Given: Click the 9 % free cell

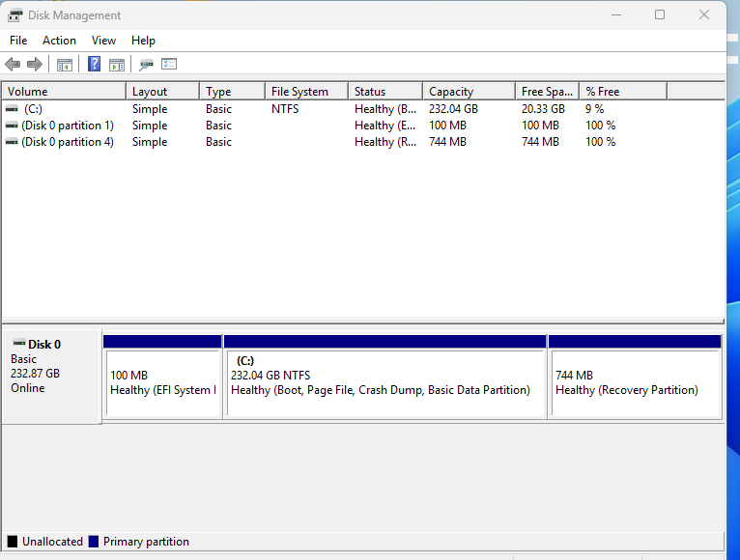Looking at the screenshot, I should 595,109.
